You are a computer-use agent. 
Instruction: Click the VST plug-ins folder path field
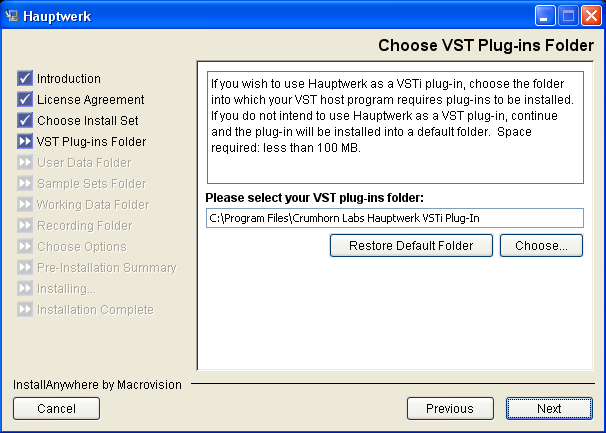pos(395,218)
